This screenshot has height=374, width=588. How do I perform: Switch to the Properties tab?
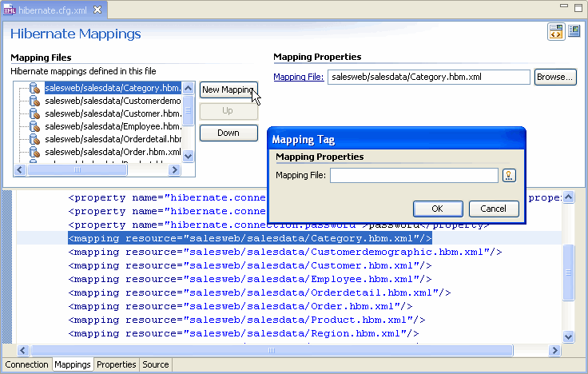click(x=117, y=364)
